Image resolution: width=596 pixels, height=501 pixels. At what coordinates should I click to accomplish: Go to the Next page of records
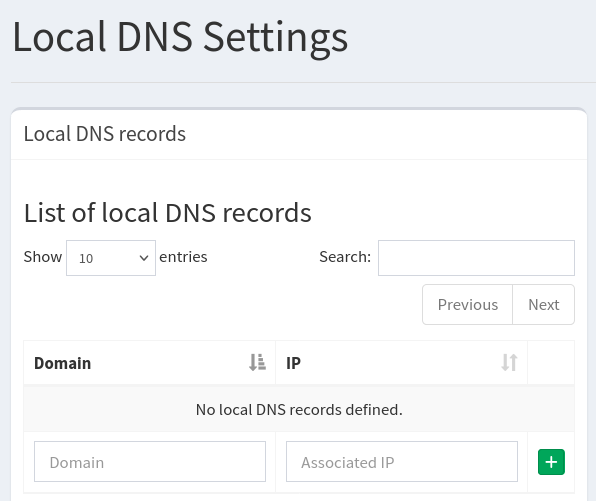544,304
